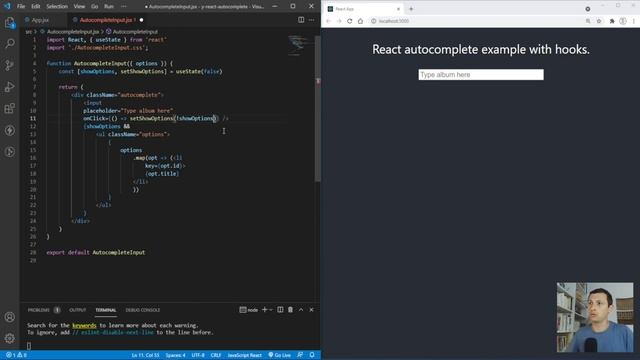Click the zoom magnifier icon in the address bar

588,21
